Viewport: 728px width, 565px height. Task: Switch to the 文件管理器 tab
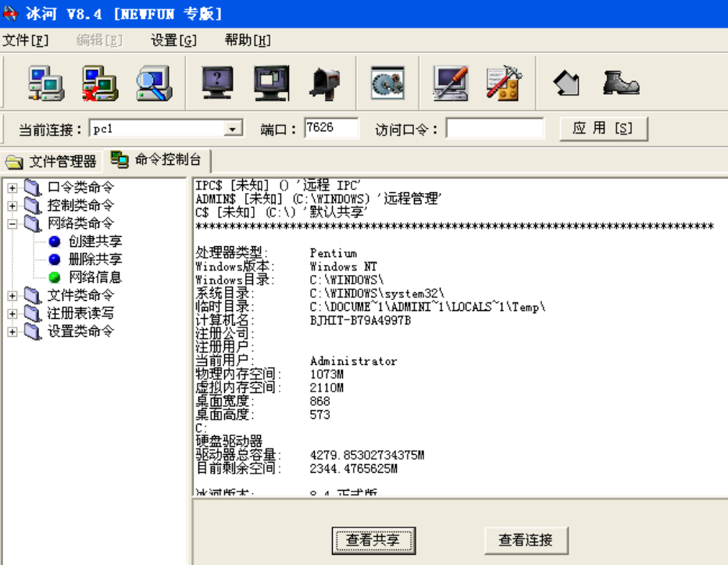pyautogui.click(x=51, y=162)
